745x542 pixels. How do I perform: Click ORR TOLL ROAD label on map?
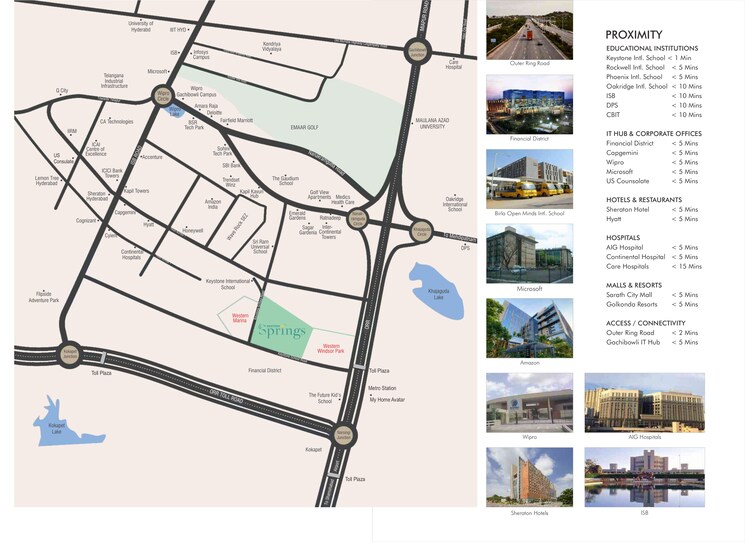[x=227, y=396]
